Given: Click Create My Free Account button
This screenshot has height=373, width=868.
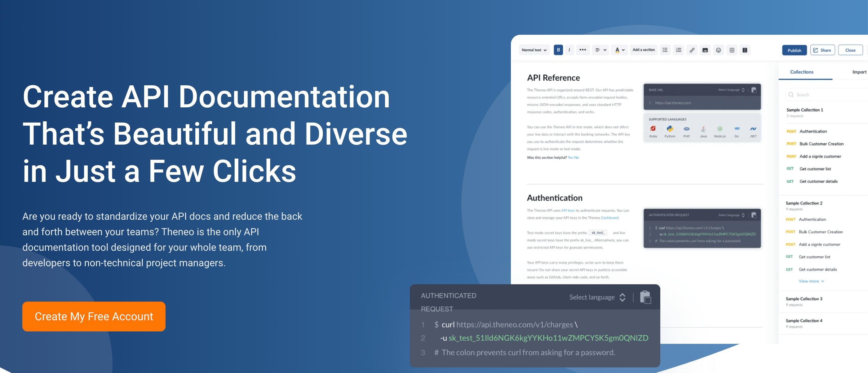Looking at the screenshot, I should coord(94,316).
